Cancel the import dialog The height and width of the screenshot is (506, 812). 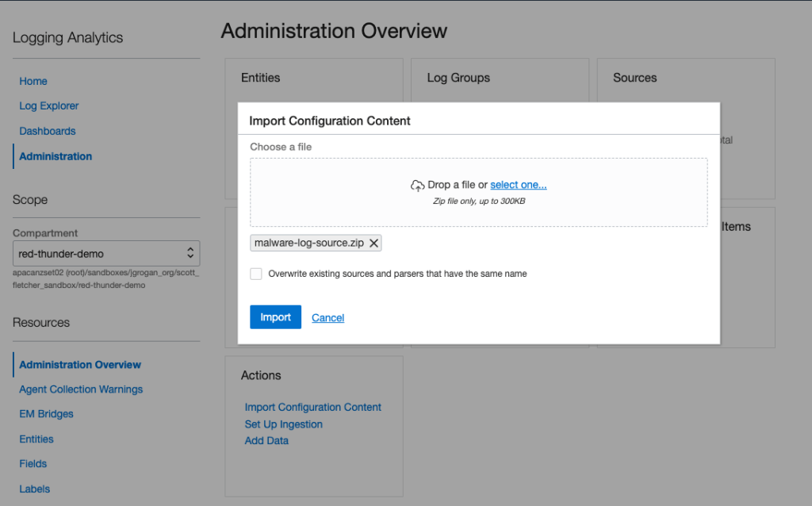327,318
